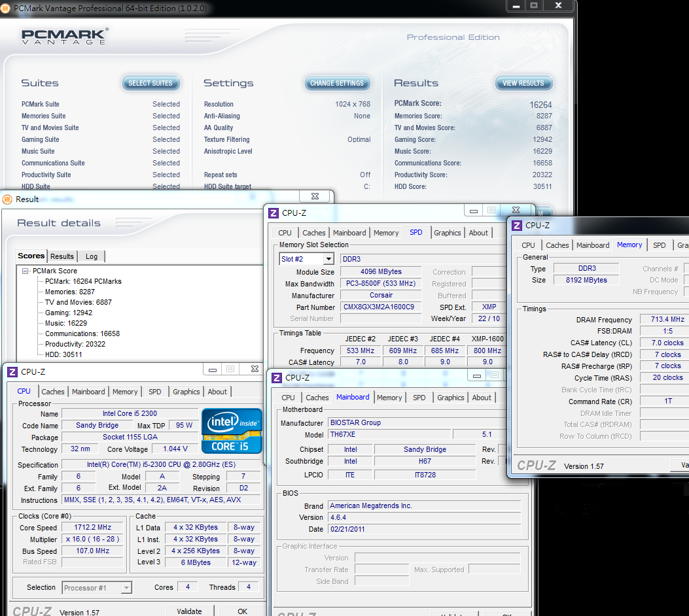Open Caches tab in the CPU-Z processor window
Image resolution: width=689 pixels, height=616 pixels.
(53, 392)
